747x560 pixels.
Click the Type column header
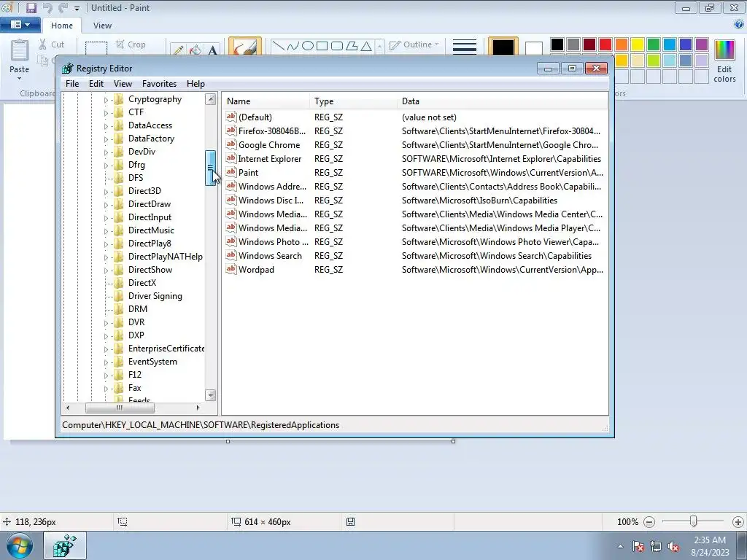click(x=353, y=101)
